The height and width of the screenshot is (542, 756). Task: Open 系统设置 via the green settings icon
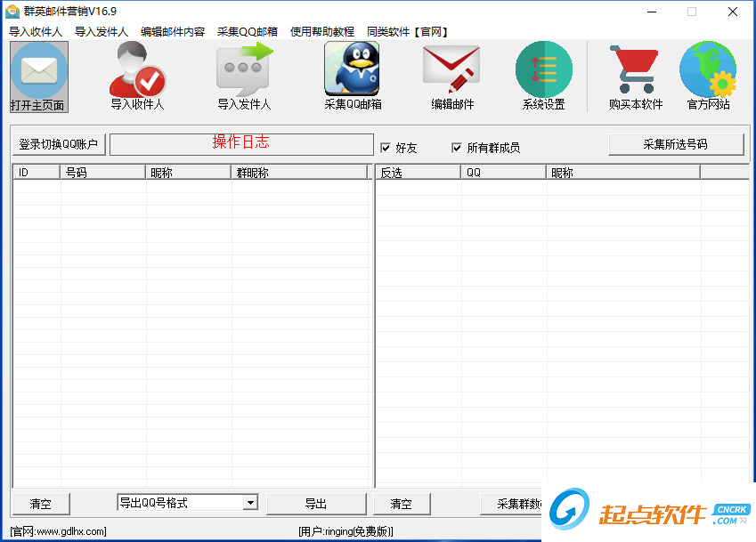[543, 69]
